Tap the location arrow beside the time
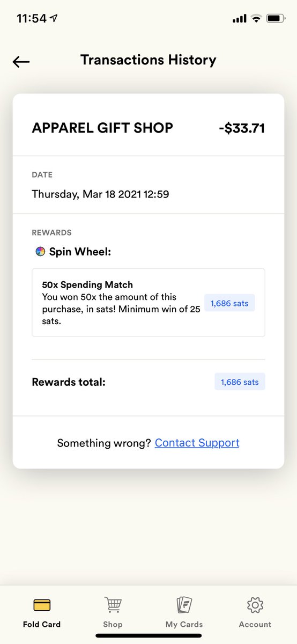The height and width of the screenshot is (644, 297). coord(54,18)
